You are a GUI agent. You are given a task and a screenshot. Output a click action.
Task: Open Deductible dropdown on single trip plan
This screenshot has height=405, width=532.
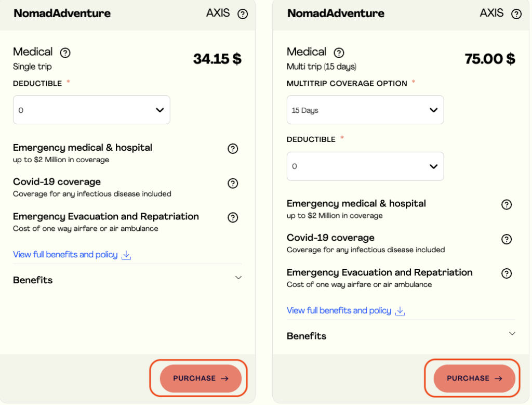tap(91, 110)
